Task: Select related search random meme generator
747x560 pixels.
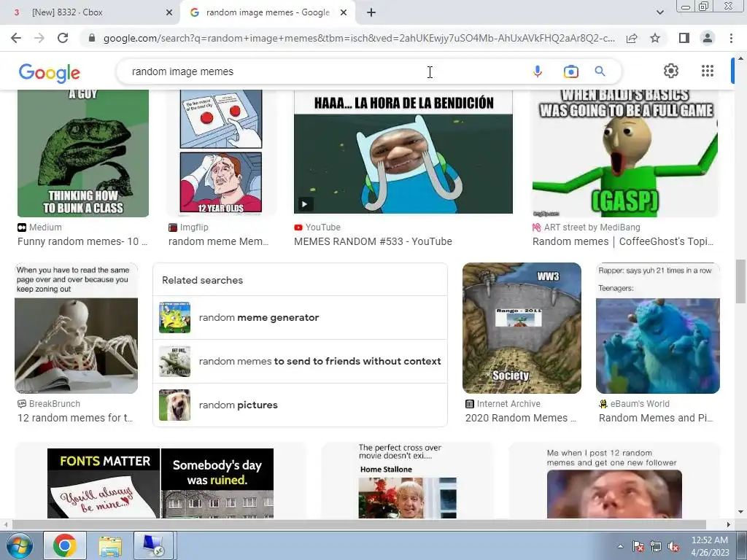Action: pos(300,318)
